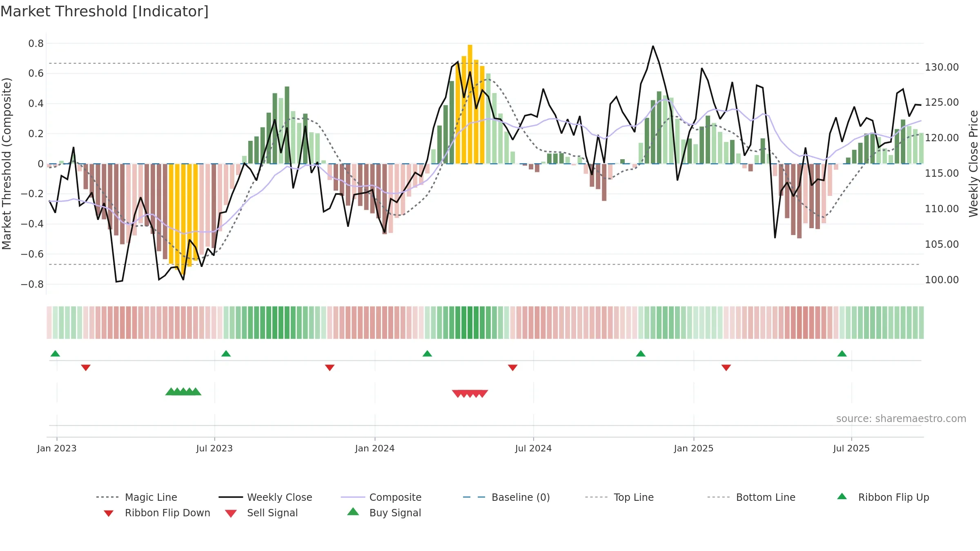
Task: Click the source: sharemaestro.com text
Action: tap(901, 418)
